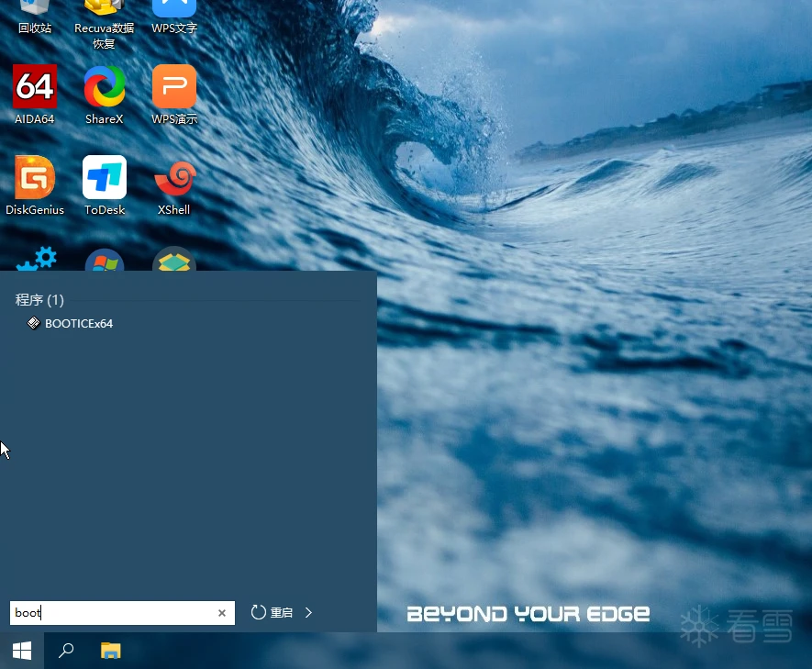The image size is (812, 669).
Task: Open taskbar search magnifier icon
Action: pos(66,651)
